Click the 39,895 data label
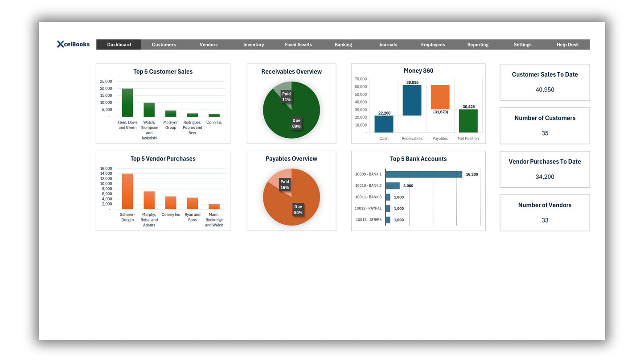644x362 pixels. pyautogui.click(x=412, y=82)
